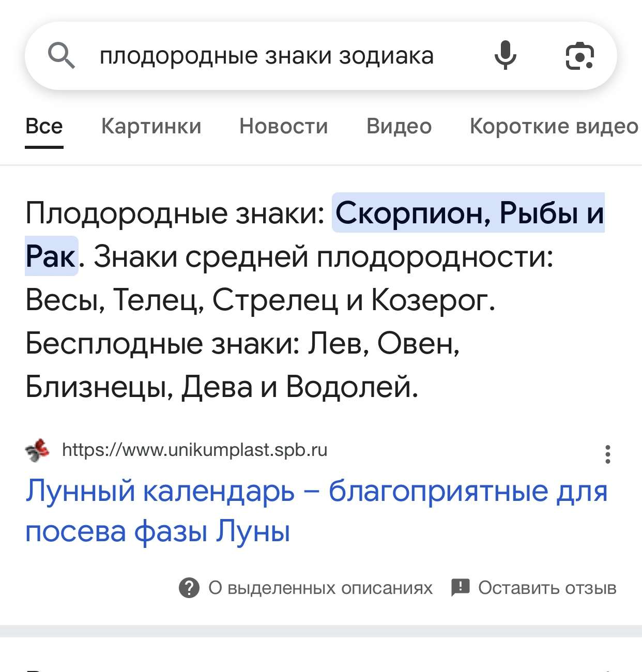Open О выделенных описаниях link
The height and width of the screenshot is (672, 642).
[320, 588]
